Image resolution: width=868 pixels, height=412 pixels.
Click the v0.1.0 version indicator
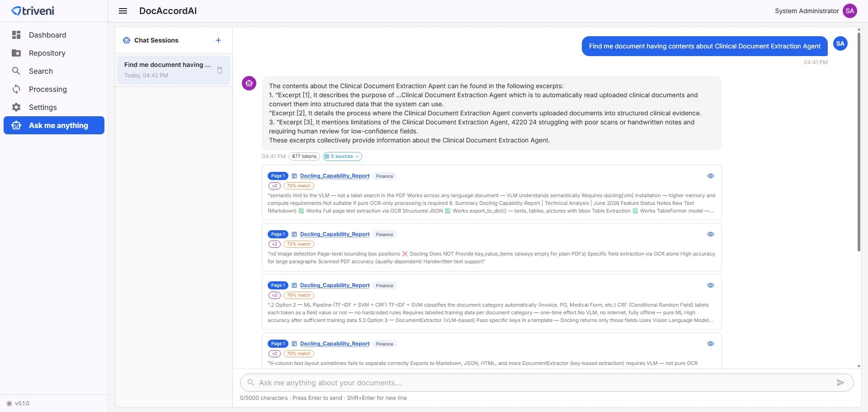tap(18, 403)
